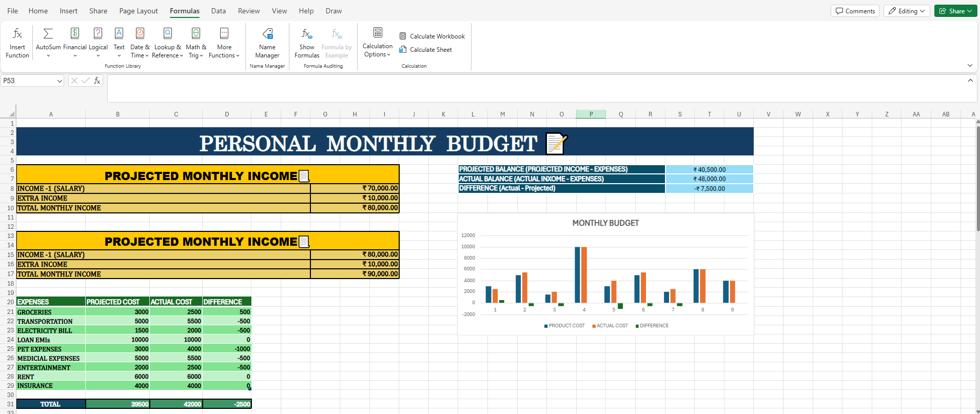Click the formula bar enter checkmark icon
Screen dimensions: 980x414
coord(86,81)
